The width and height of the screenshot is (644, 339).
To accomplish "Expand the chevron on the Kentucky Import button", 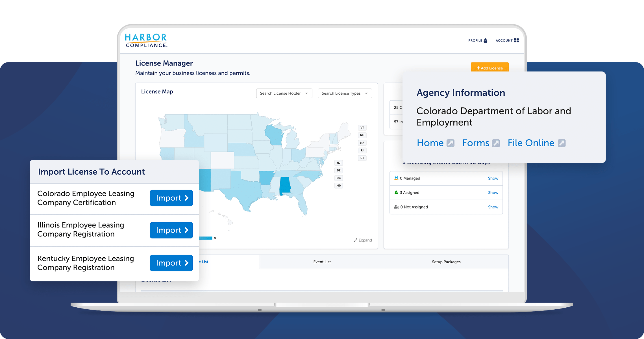I will click(x=186, y=263).
